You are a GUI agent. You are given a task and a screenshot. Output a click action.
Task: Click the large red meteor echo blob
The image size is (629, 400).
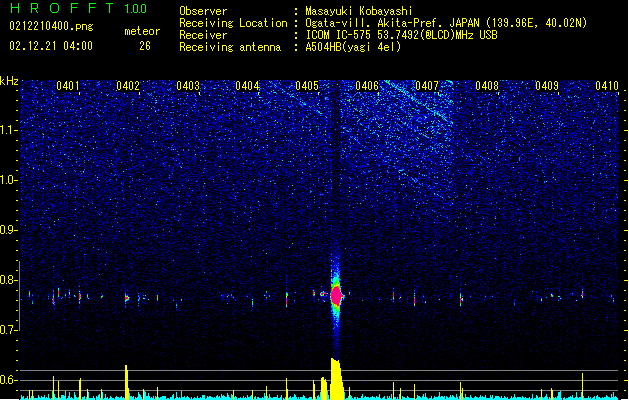[x=336, y=296]
